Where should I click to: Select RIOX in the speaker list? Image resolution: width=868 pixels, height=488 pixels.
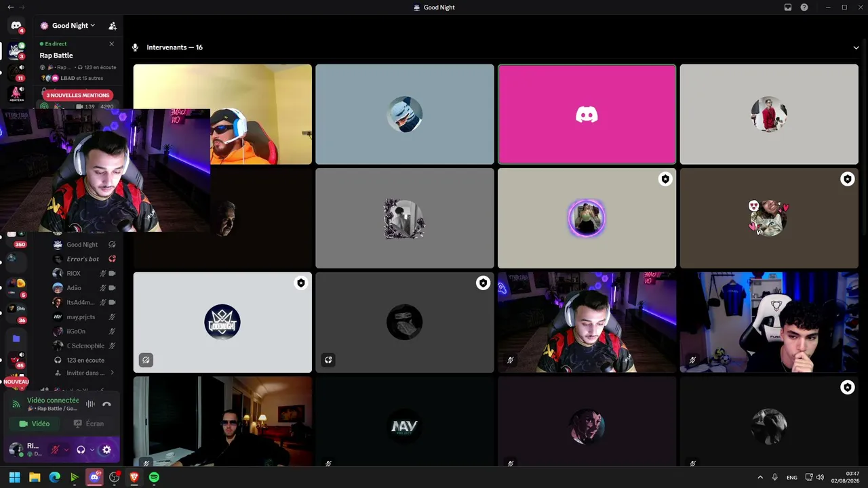(x=84, y=273)
